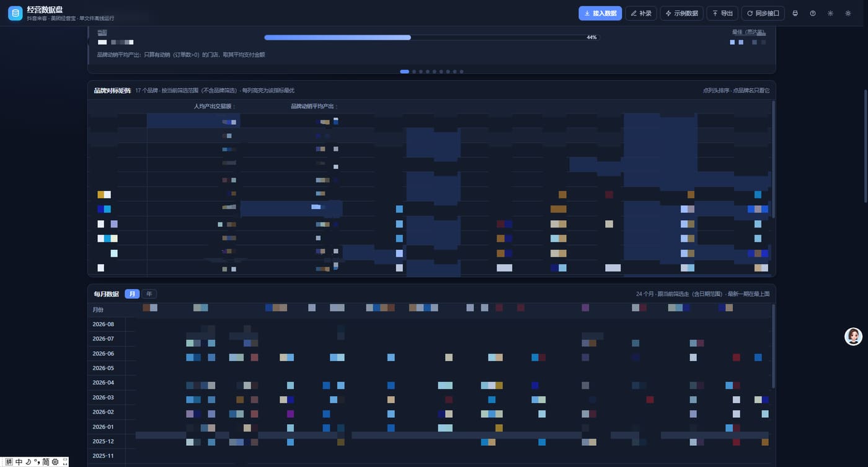Click the 2026-01 month row label
Viewport: 868px width, 467px height.
point(104,427)
